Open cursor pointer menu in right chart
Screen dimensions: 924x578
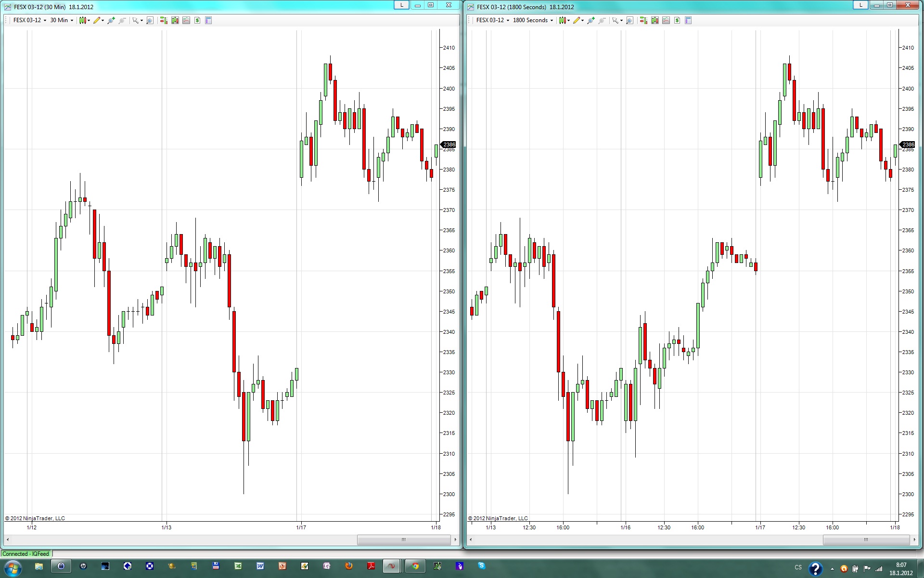pyautogui.click(x=617, y=20)
